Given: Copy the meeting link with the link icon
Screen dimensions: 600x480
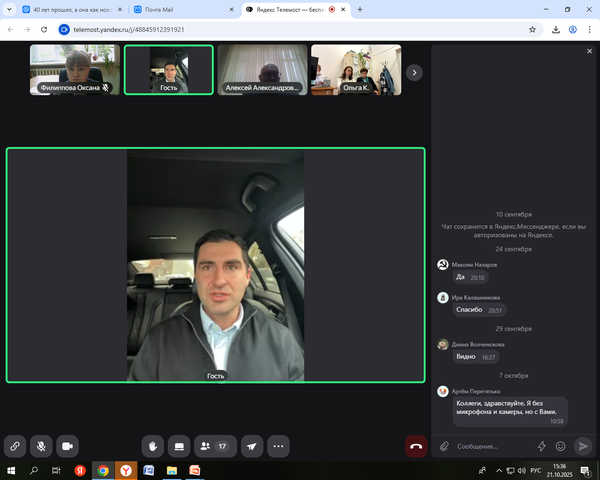Looking at the screenshot, I should coord(15,446).
